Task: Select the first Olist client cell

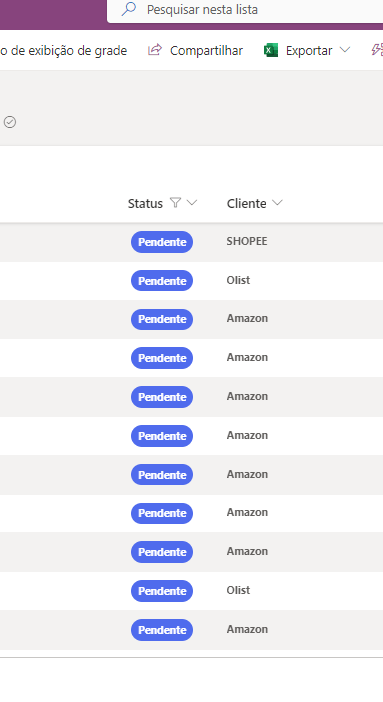Action: (238, 280)
